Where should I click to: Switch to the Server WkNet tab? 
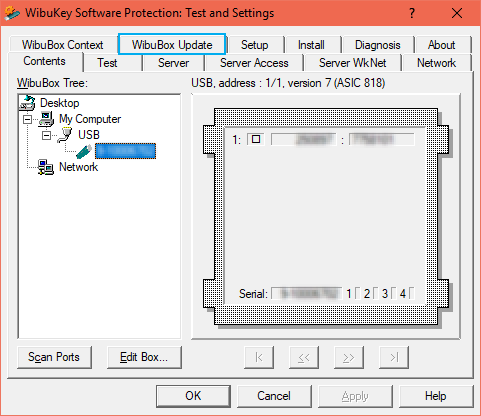point(353,63)
